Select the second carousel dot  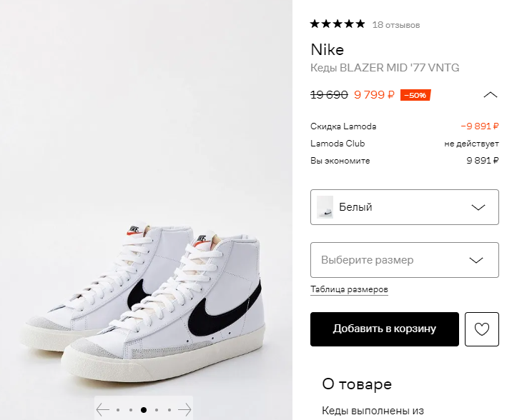tap(131, 410)
